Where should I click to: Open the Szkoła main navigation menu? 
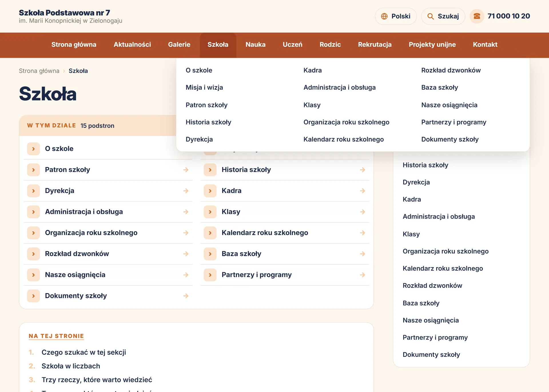click(218, 45)
